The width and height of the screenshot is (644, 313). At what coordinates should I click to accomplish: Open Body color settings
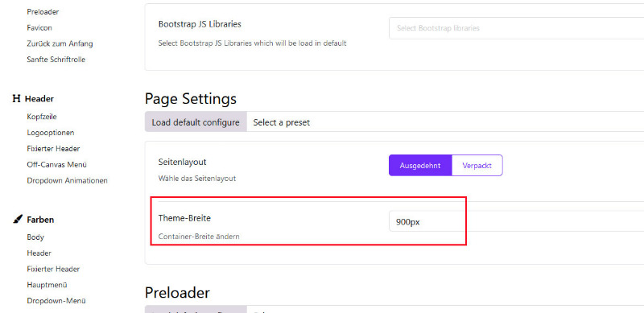click(35, 237)
